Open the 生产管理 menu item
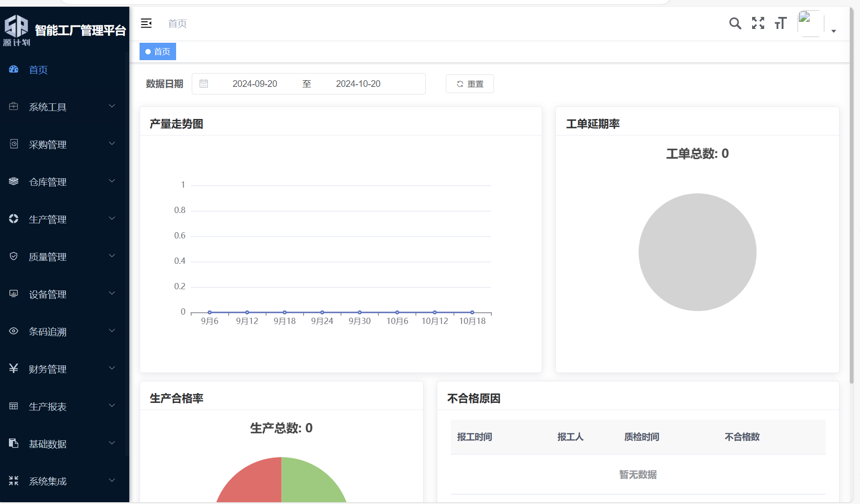The height and width of the screenshot is (504, 860). click(x=65, y=219)
